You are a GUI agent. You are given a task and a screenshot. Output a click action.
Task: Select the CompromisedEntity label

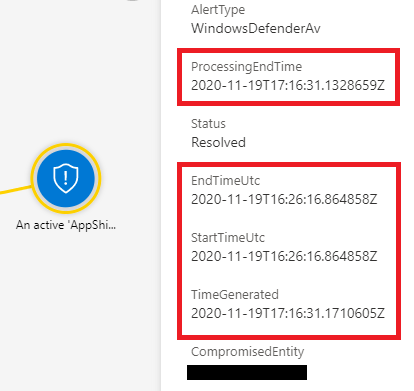247,352
